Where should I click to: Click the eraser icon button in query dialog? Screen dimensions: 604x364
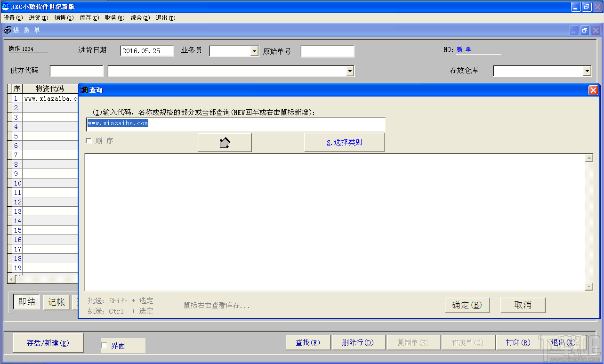click(225, 142)
